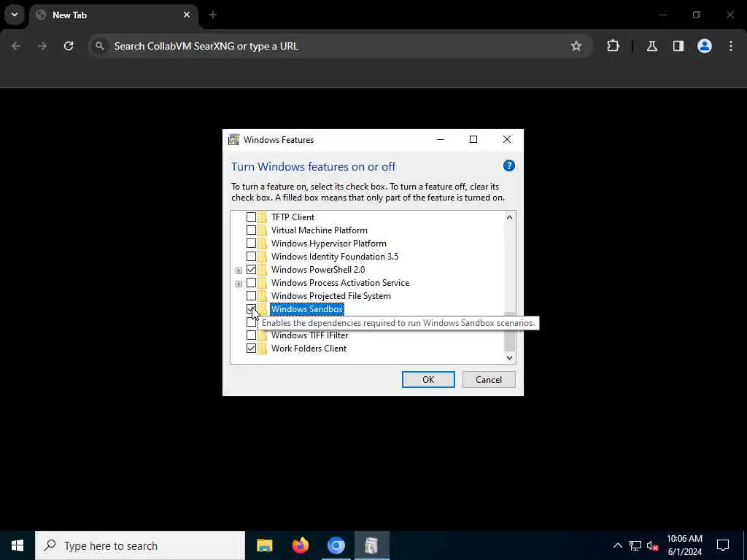The height and width of the screenshot is (560, 747).
Task: Select the Windows TIFF IFilter label
Action: pos(309,335)
